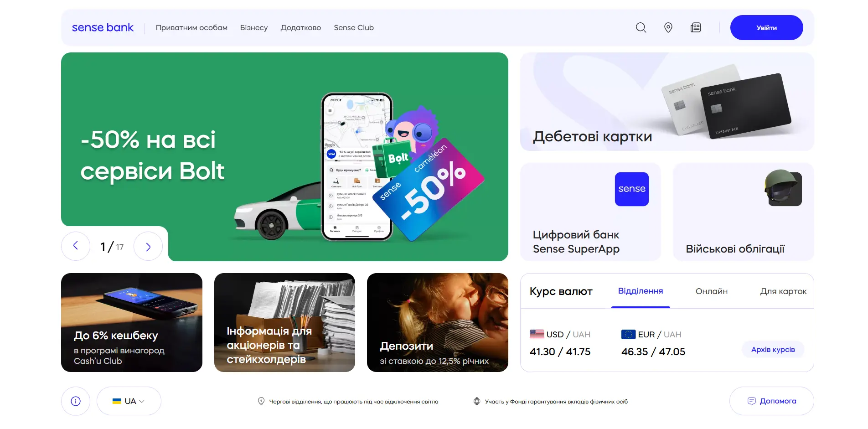Open the news icon in header
868x429 pixels.
(696, 28)
